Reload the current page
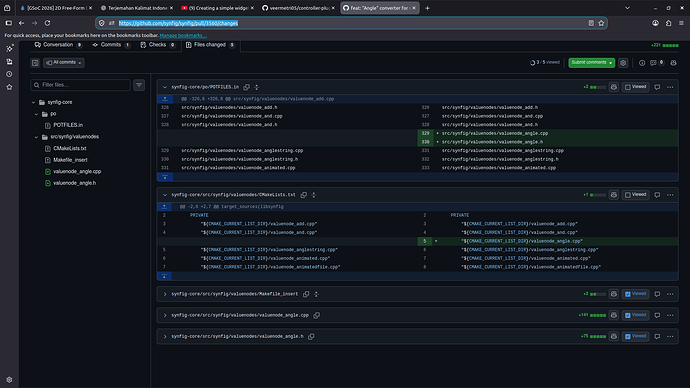Image resolution: width=690 pixels, height=388 pixels. [x=47, y=23]
